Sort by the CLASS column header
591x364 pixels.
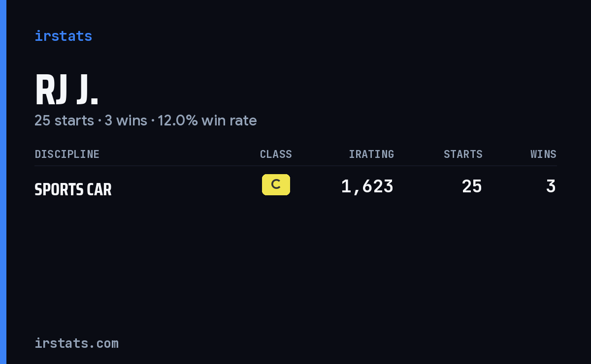276,154
